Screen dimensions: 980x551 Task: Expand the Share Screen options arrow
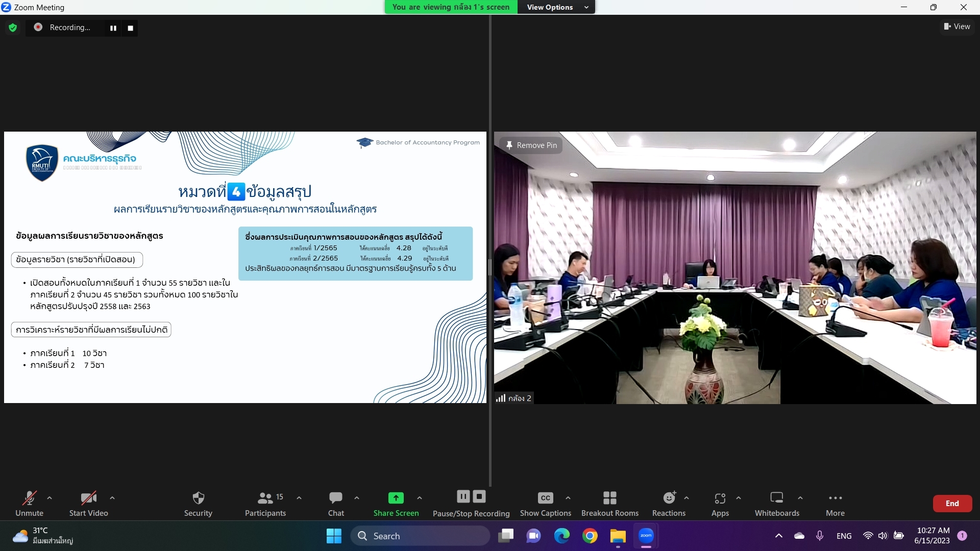[420, 497]
